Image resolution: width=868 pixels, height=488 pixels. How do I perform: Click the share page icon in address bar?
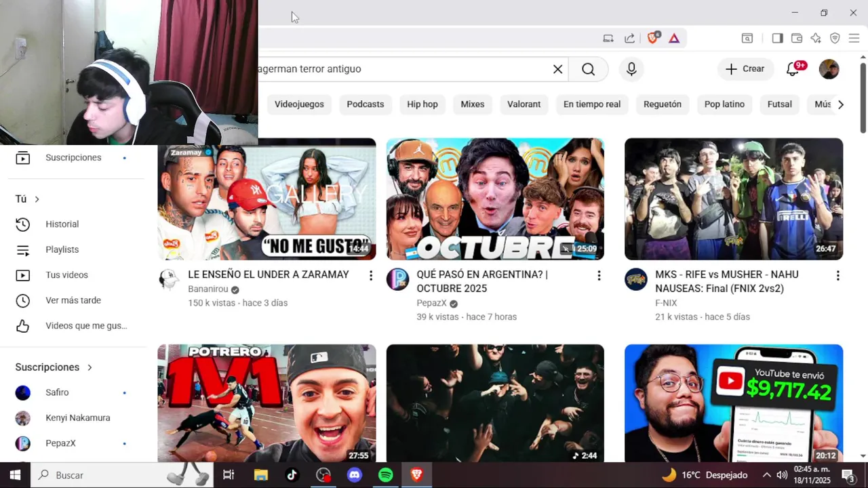coord(629,39)
